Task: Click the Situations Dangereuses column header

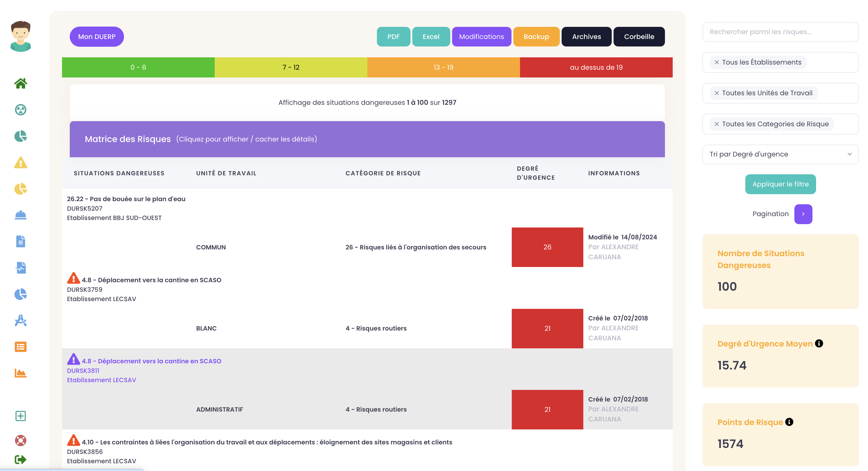Action: 119,173
